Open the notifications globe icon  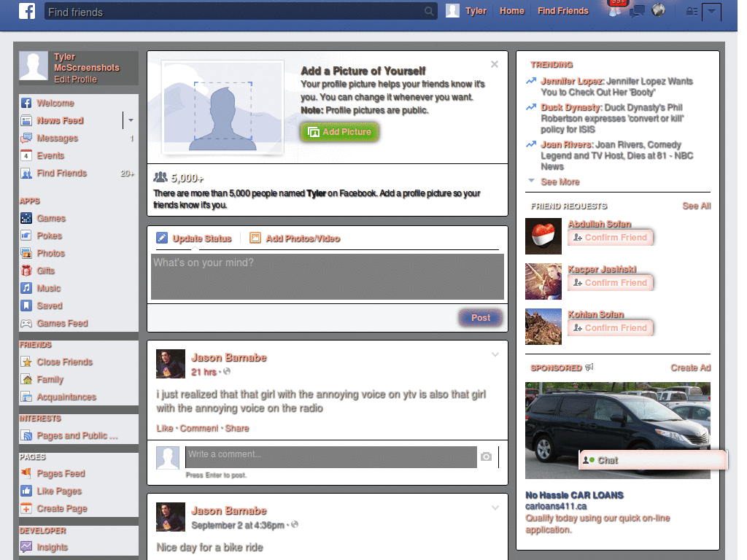pyautogui.click(x=658, y=10)
